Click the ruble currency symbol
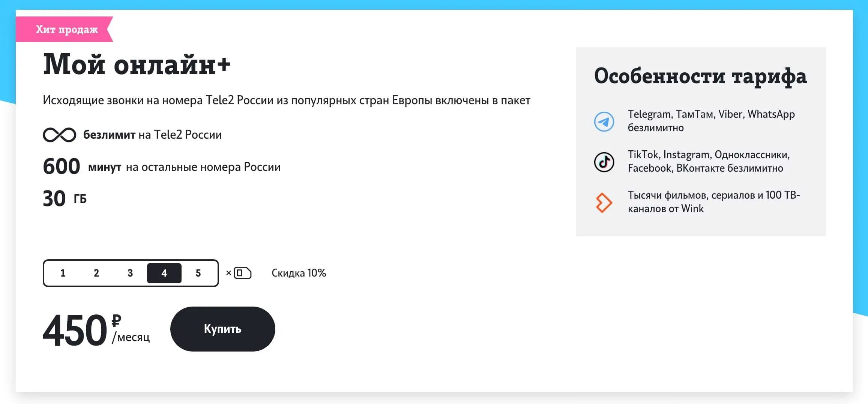The width and height of the screenshot is (868, 404). [116, 320]
